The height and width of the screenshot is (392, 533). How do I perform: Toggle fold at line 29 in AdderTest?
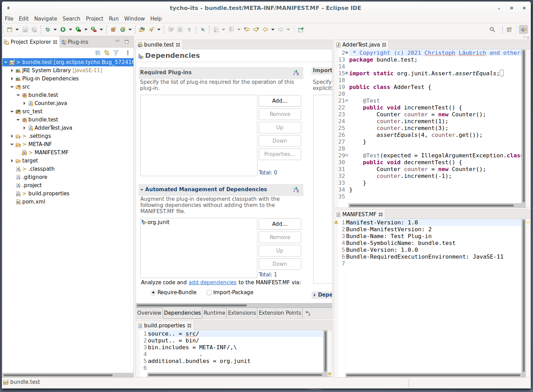[x=346, y=155]
